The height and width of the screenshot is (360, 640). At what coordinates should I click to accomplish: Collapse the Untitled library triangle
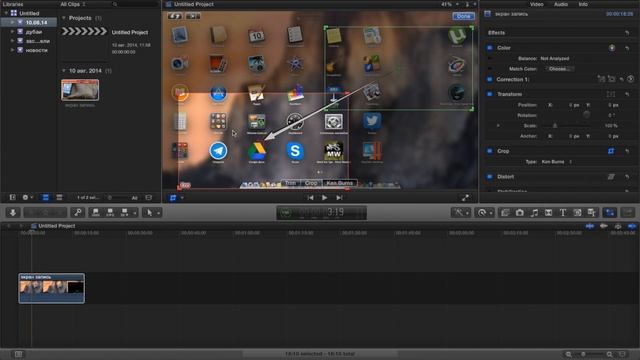[6, 13]
